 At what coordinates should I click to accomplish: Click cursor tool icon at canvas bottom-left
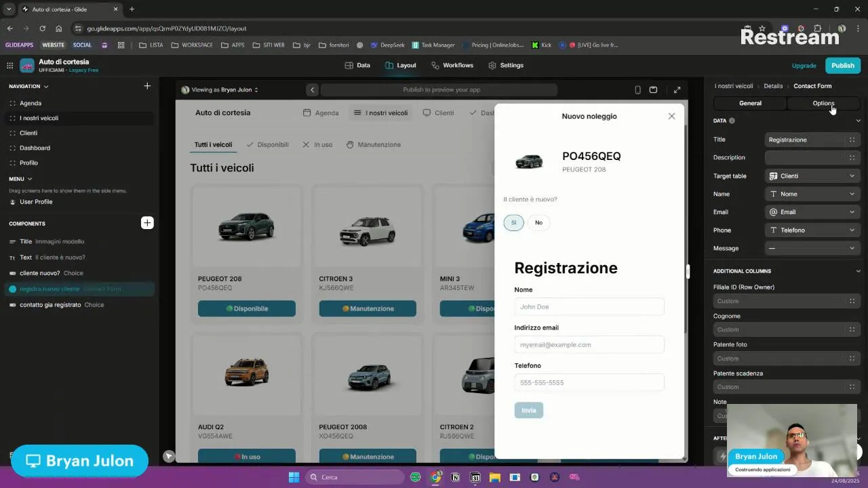click(x=169, y=456)
